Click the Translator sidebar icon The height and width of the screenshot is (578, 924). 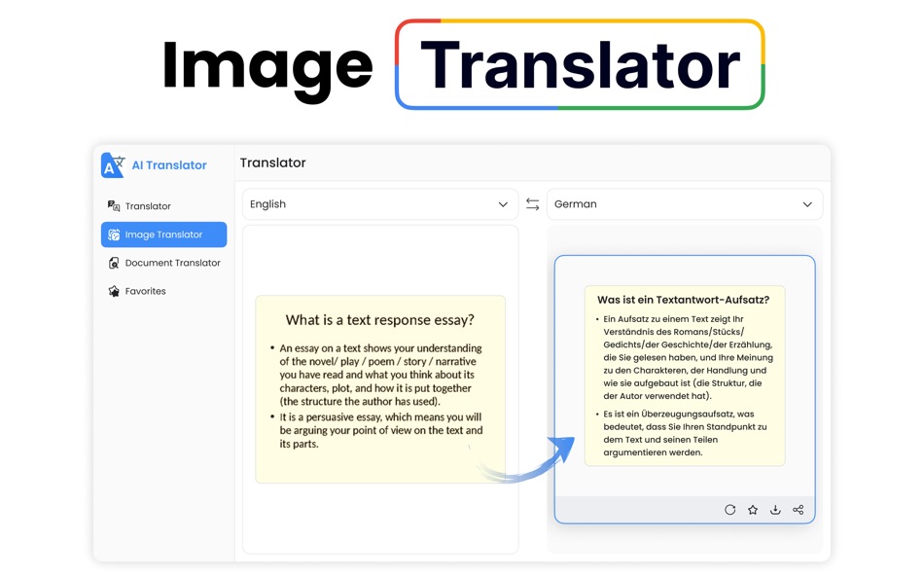[114, 206]
